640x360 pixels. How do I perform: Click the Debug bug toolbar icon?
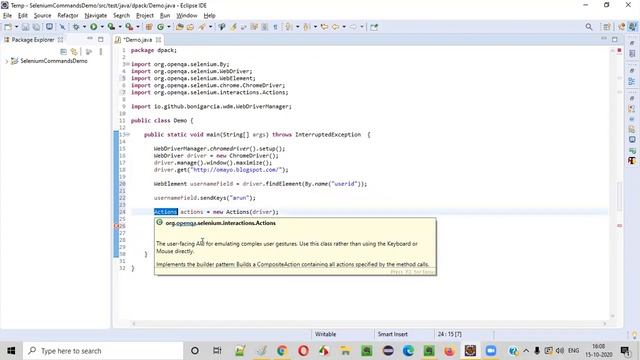[76, 27]
